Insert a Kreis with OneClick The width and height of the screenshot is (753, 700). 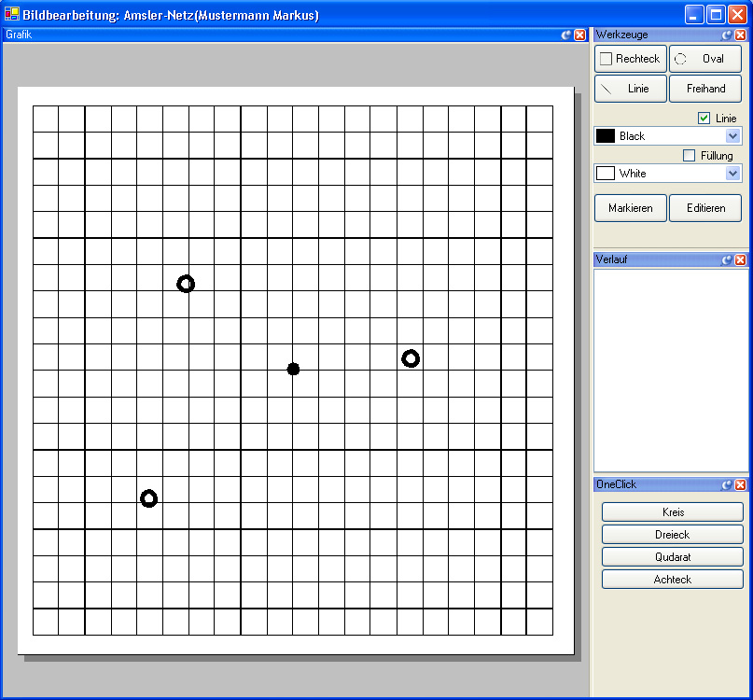tap(673, 512)
